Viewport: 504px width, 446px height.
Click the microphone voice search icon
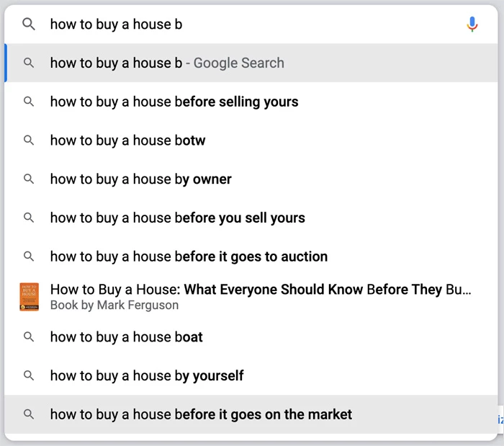point(472,24)
